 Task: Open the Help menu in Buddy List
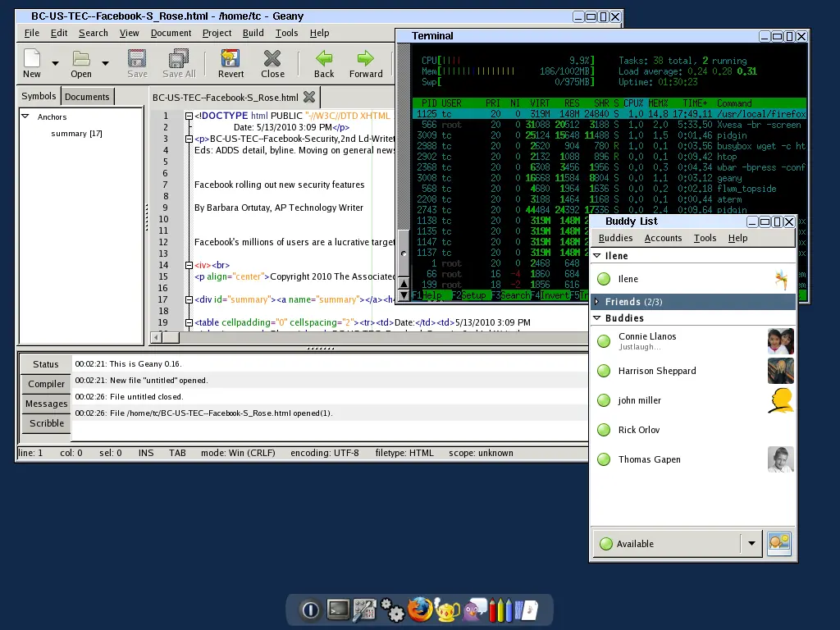[737, 239]
